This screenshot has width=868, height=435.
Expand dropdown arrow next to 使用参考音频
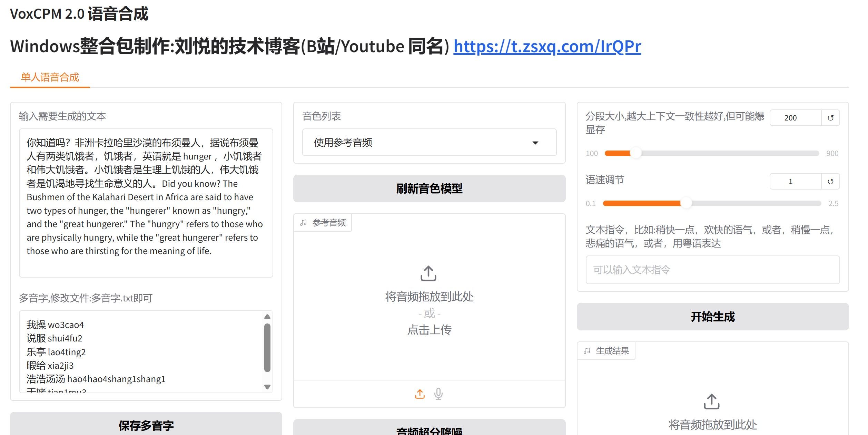click(535, 143)
